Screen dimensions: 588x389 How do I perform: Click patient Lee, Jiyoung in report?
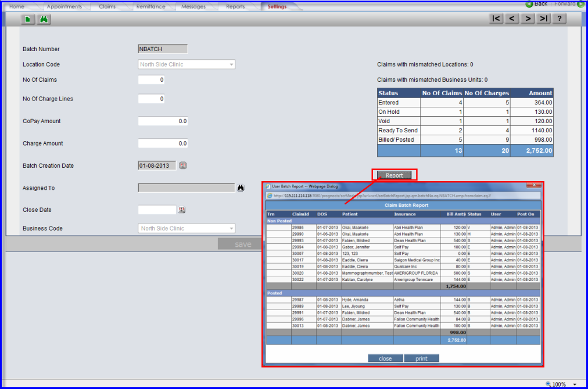pyautogui.click(x=353, y=306)
